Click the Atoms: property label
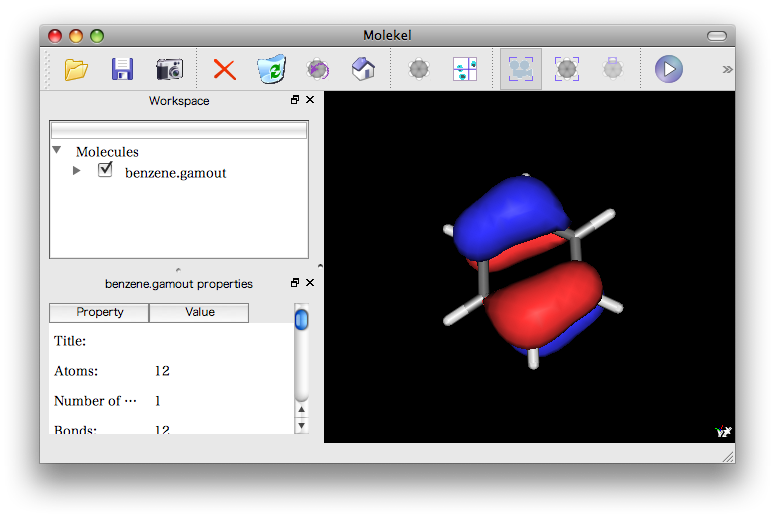Screen dimensions: 775x518 point(76,371)
